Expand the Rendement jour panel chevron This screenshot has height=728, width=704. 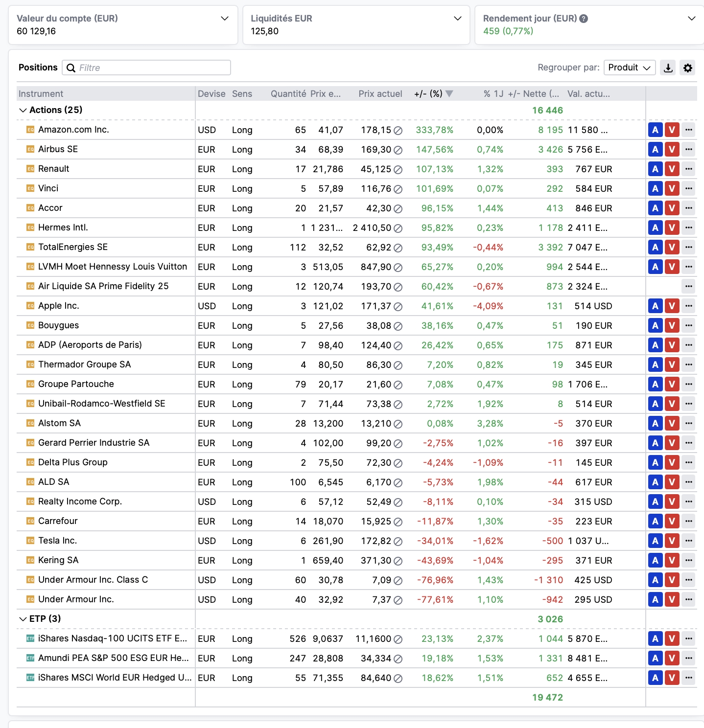click(x=691, y=19)
